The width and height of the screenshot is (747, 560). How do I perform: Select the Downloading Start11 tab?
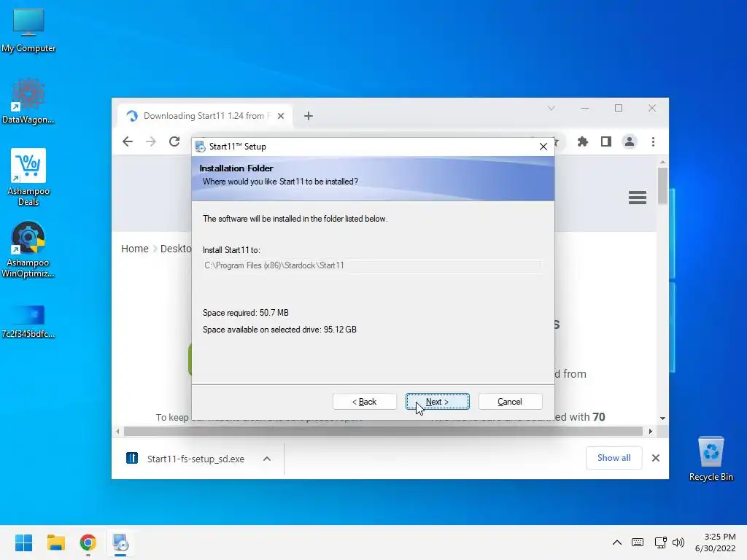coord(204,116)
